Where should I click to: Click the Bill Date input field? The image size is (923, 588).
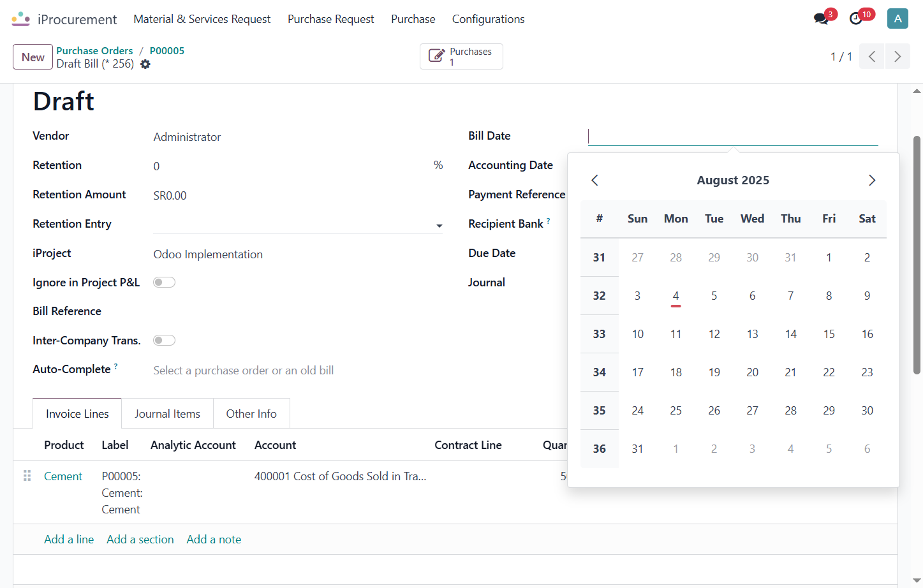[x=733, y=136]
